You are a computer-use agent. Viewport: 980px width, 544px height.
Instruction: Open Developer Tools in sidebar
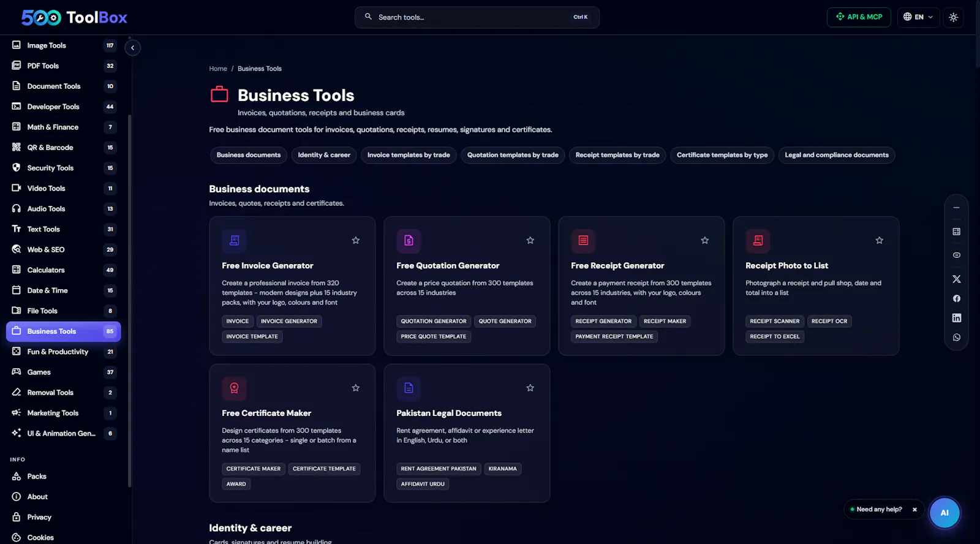pos(64,107)
